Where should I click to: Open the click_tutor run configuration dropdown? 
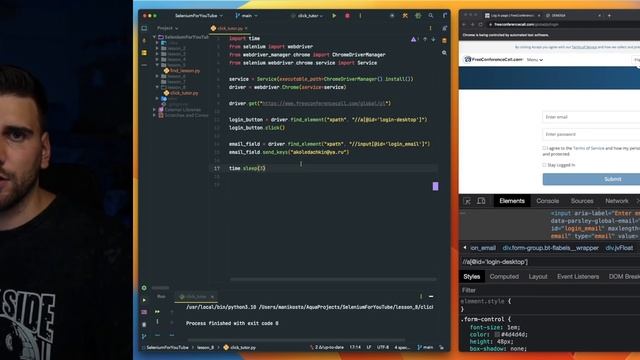pyautogui.click(x=307, y=16)
